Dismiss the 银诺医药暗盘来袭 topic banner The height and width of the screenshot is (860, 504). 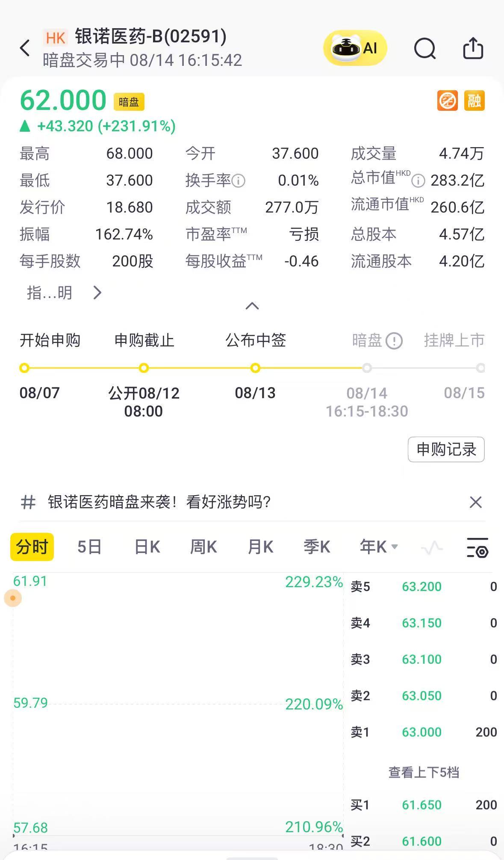click(x=476, y=502)
